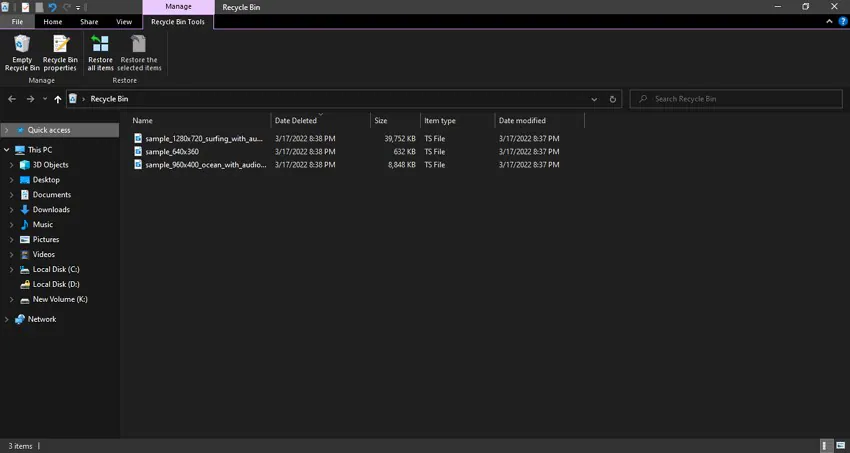Expand the Network node
The width and height of the screenshot is (850, 453).
coord(7,319)
